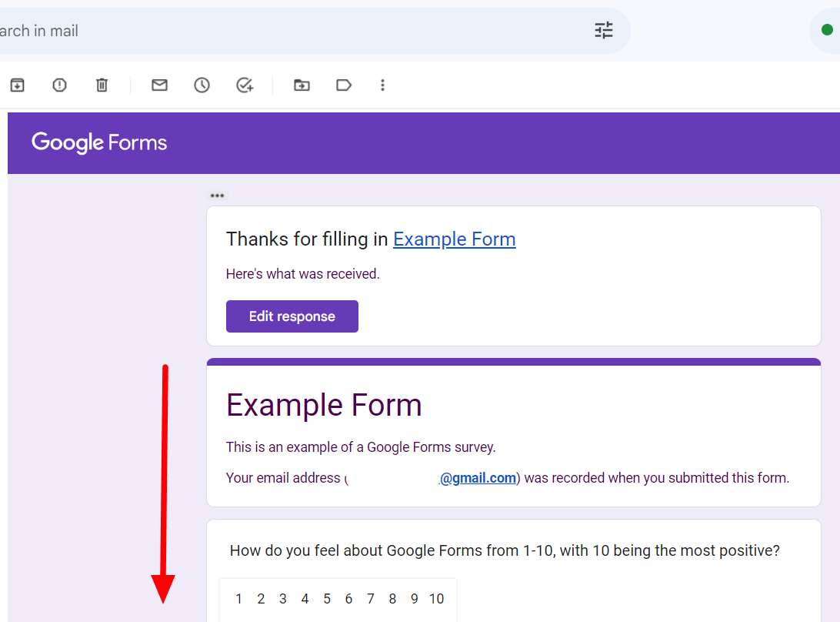Click rating number 1
This screenshot has width=840, height=622.
point(239,599)
